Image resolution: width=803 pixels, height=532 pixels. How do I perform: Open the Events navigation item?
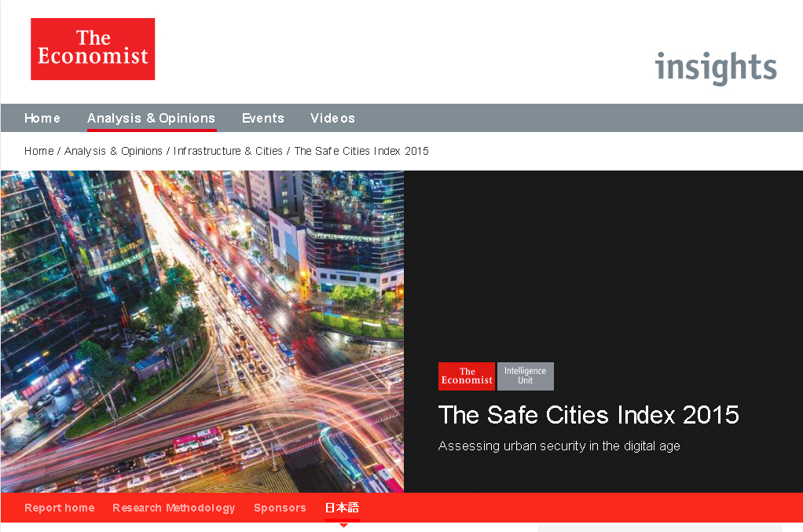(x=262, y=118)
